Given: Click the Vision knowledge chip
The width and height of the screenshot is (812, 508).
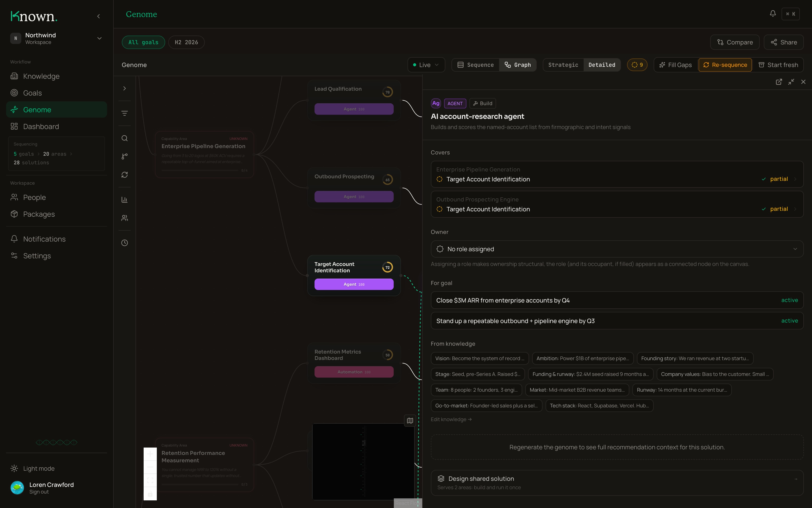Looking at the screenshot, I should click(480, 358).
